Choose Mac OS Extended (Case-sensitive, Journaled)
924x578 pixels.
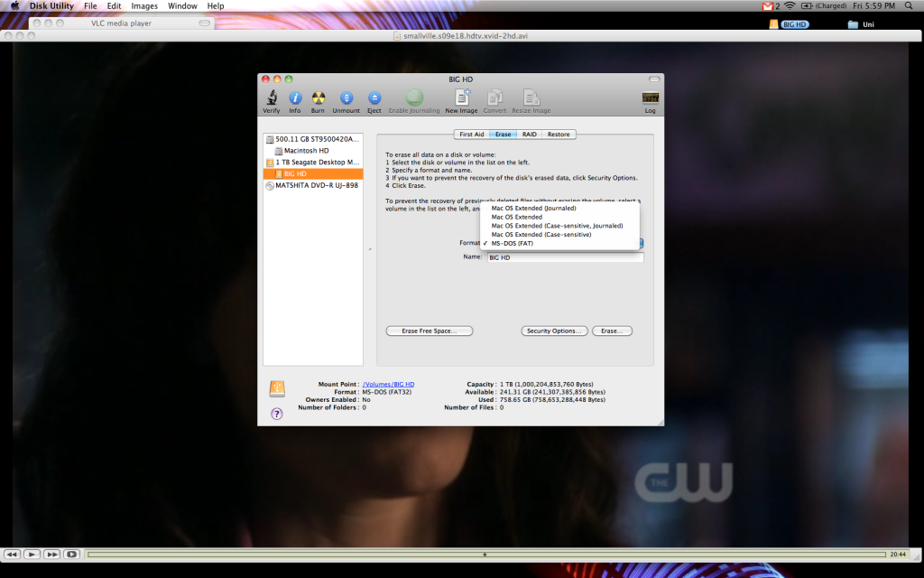(557, 226)
